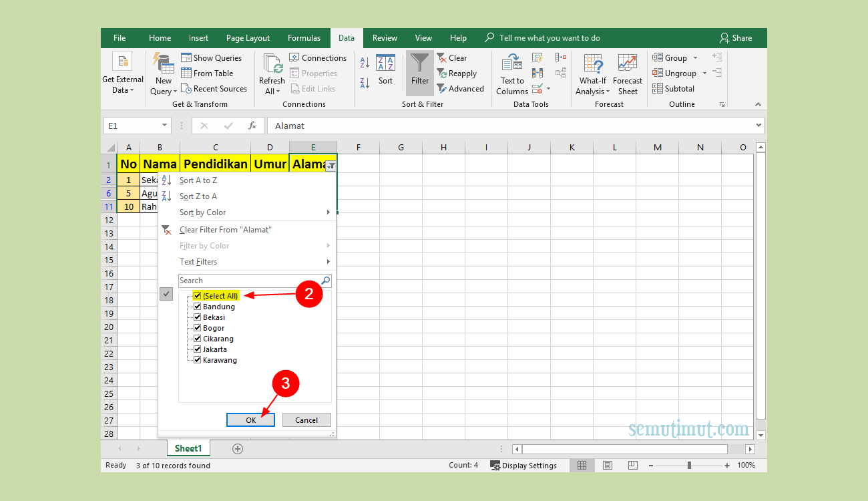
Task: Click OK in filter menu
Action: pyautogui.click(x=250, y=420)
